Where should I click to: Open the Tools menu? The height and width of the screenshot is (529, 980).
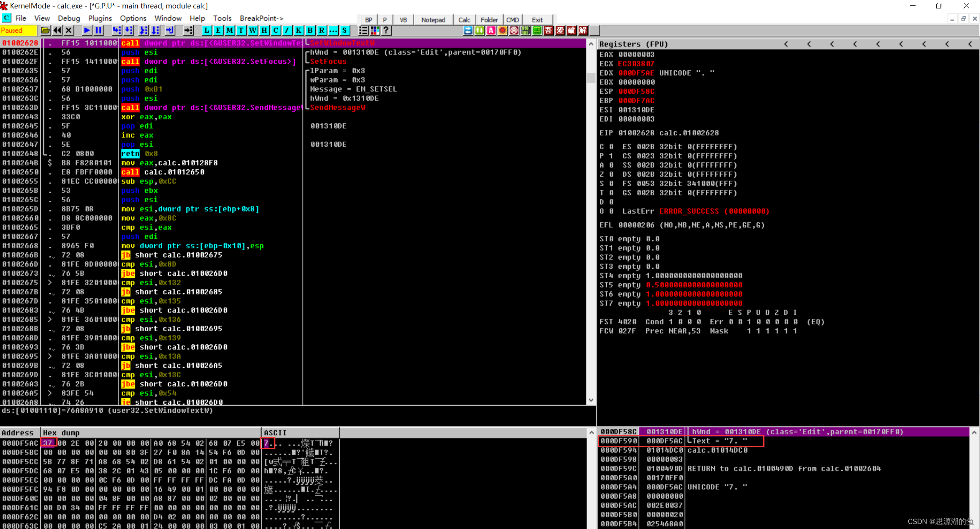[222, 18]
